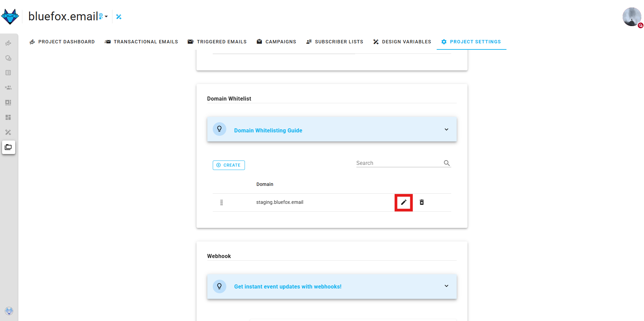Click the sidebar unsubscribed users icon
This screenshot has width=644, height=321.
click(8, 88)
